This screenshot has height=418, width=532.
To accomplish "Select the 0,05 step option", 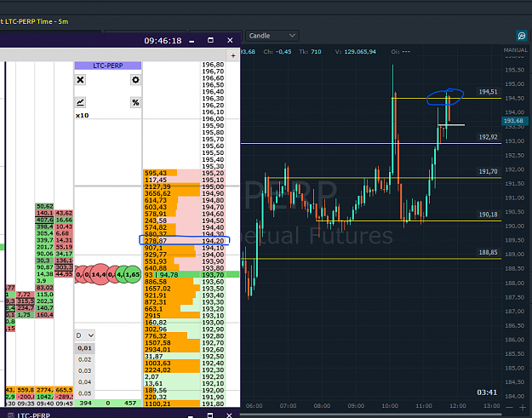I will pos(84,393).
